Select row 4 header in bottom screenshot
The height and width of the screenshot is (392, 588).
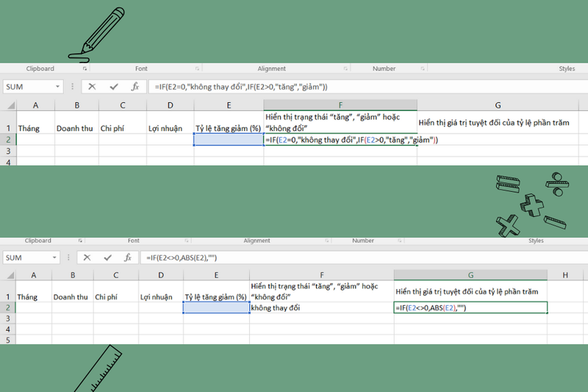coord(8,329)
